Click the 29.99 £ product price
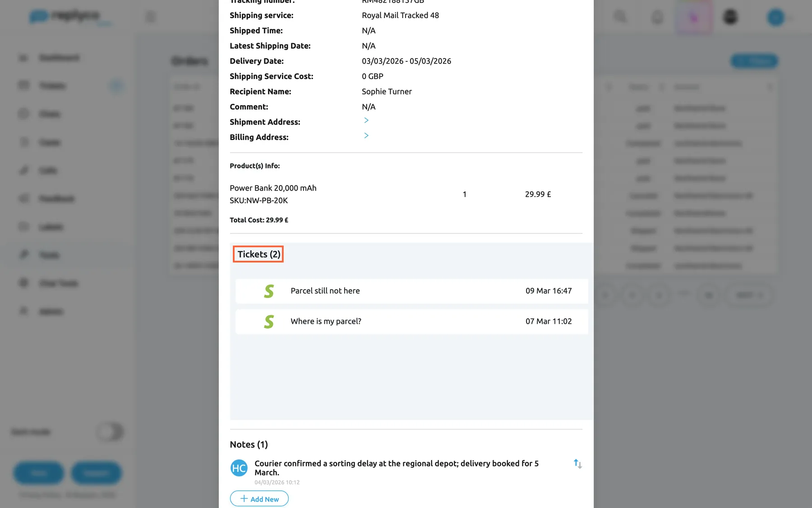This screenshot has width=812, height=508. point(538,194)
